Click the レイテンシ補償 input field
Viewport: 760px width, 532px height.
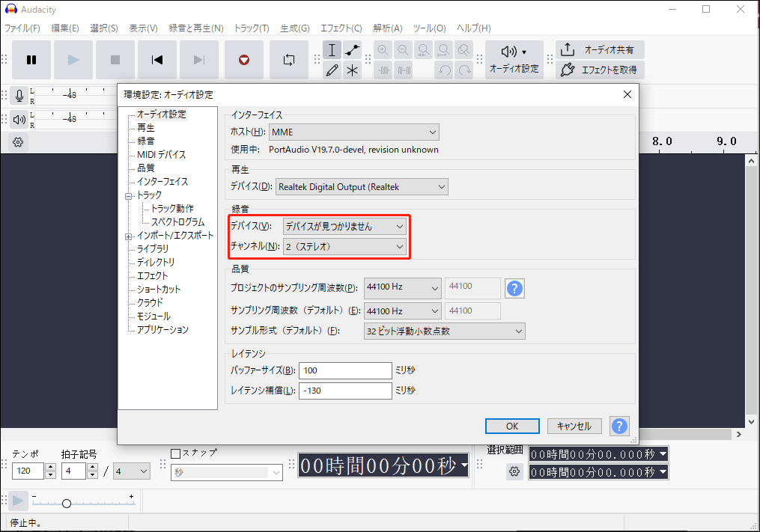pyautogui.click(x=345, y=391)
